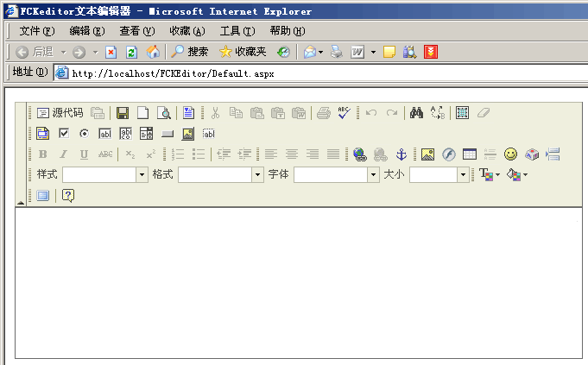Open the background color picker
The image size is (588, 365).
[516, 175]
